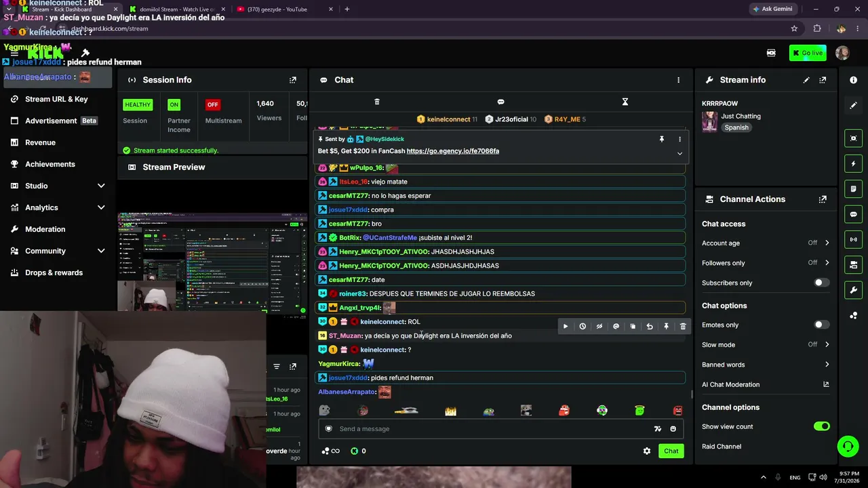Viewport: 868px width, 488px height.
Task: Open Advertisement section in sidebar
Action: click(57, 121)
